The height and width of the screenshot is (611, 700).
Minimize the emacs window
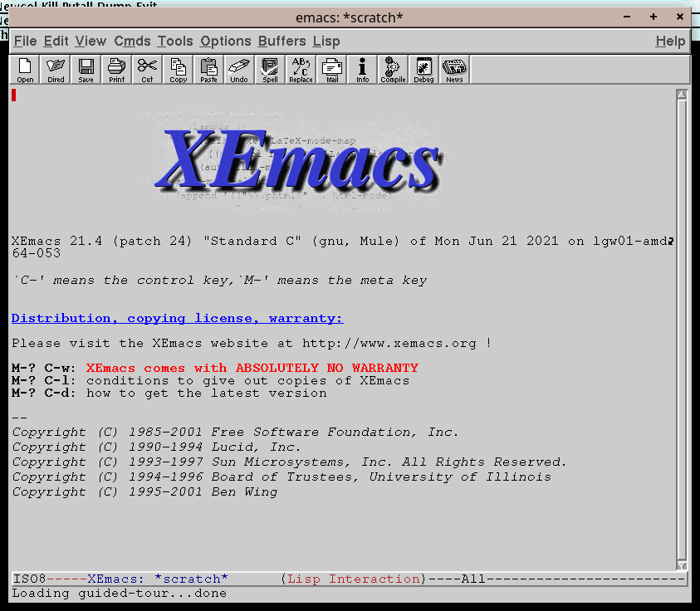[x=627, y=17]
